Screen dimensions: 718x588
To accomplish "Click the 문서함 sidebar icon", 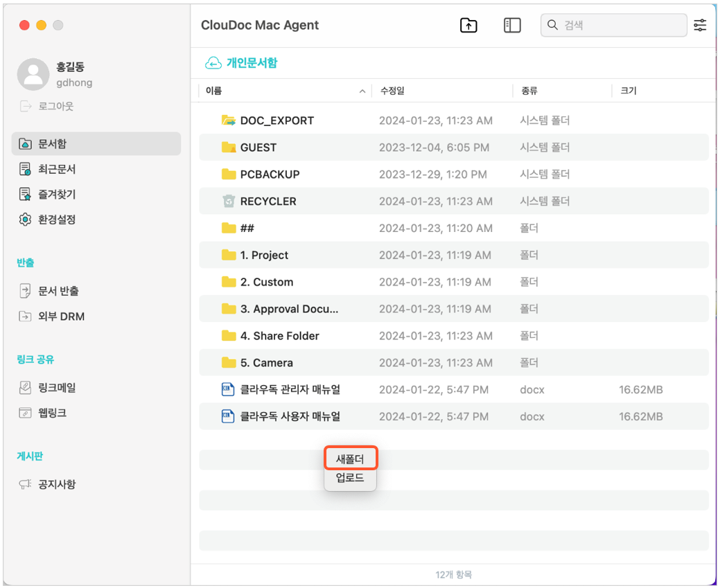I will 25,143.
